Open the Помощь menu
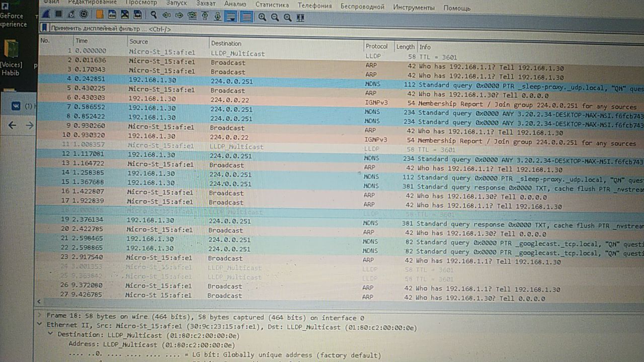644x362 pixels. tap(457, 8)
